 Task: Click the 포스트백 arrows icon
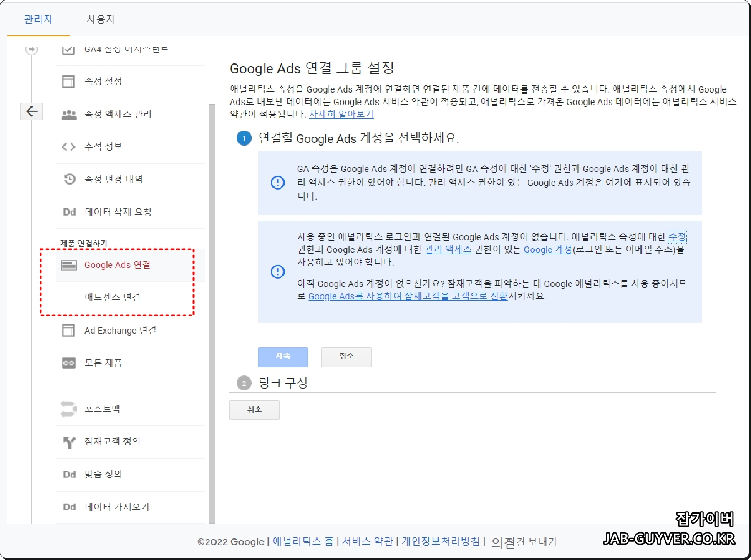coord(69,409)
